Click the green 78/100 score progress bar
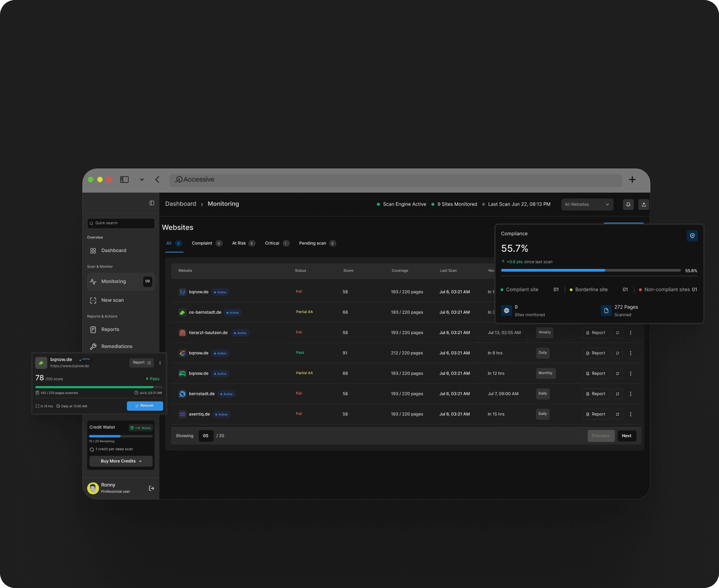The height and width of the screenshot is (588, 719). 99,387
